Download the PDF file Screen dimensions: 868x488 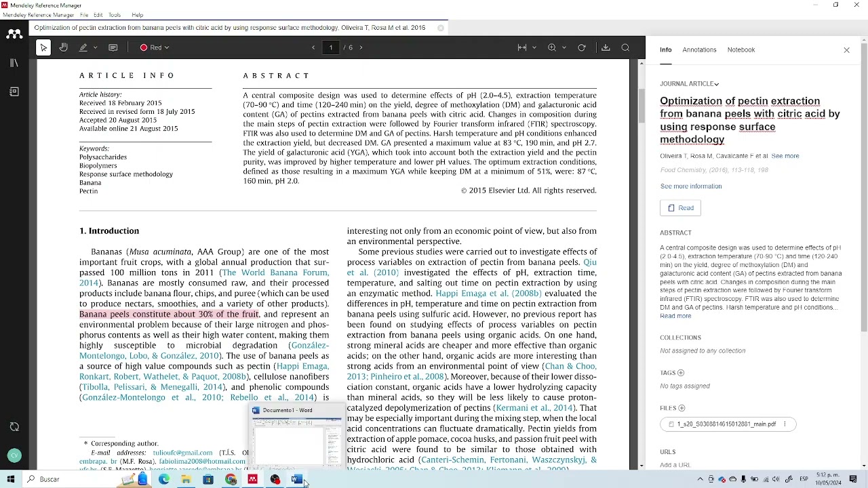tap(606, 47)
